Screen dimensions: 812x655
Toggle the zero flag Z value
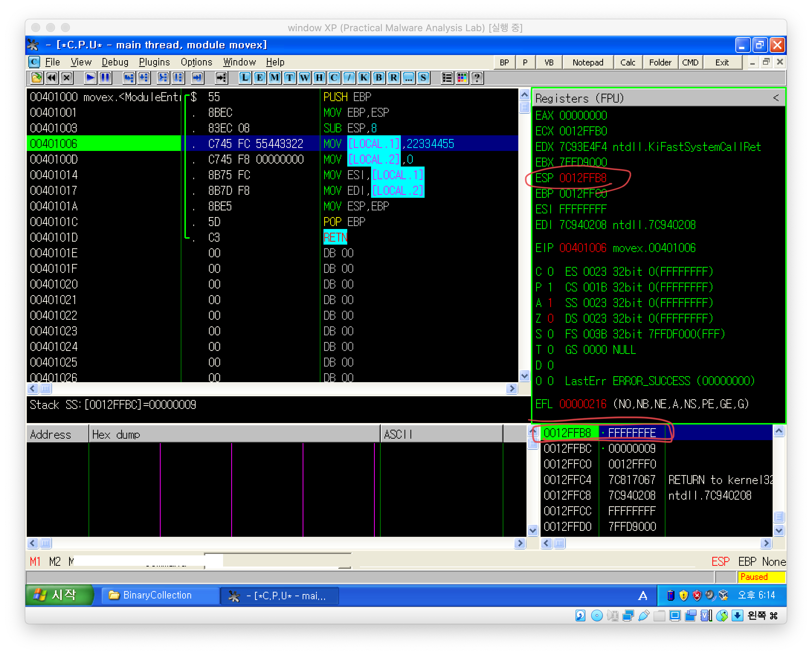[551, 319]
